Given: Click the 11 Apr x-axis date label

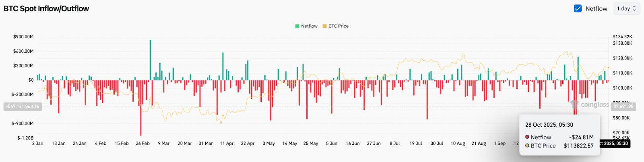Looking at the screenshot, I should tap(227, 144).
